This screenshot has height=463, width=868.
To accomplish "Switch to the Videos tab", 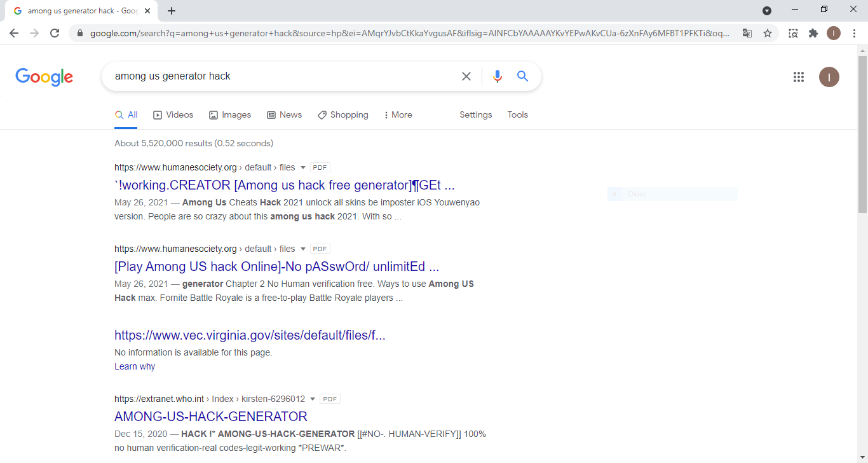I will coord(173,115).
